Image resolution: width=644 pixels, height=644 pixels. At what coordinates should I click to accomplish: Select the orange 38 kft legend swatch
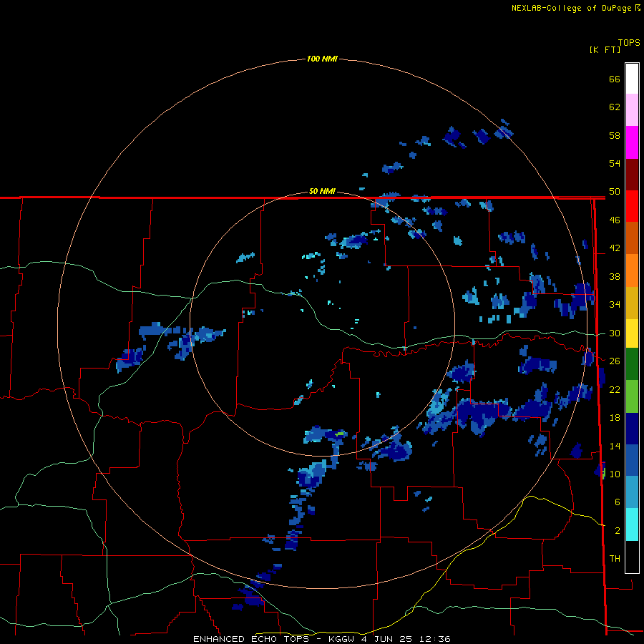pos(632,270)
